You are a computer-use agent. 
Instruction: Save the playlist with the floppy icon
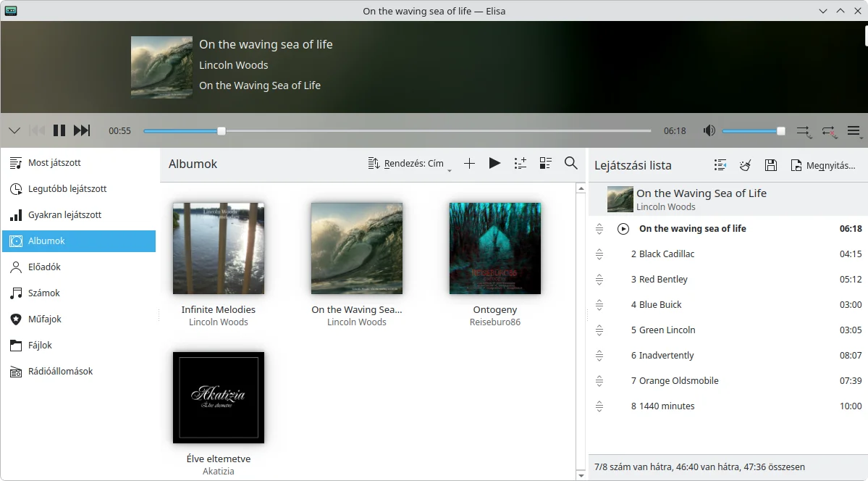pos(770,165)
